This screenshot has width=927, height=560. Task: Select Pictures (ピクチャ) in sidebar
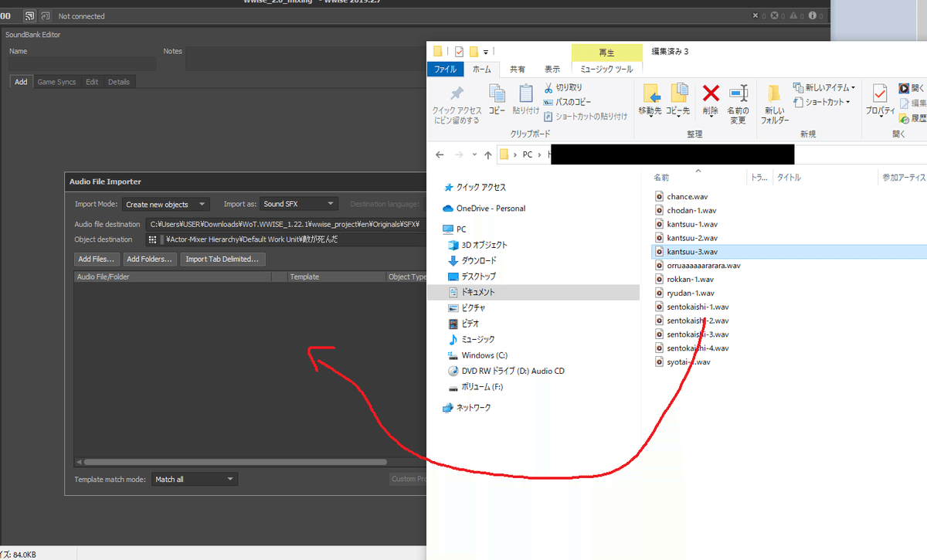pyautogui.click(x=467, y=307)
